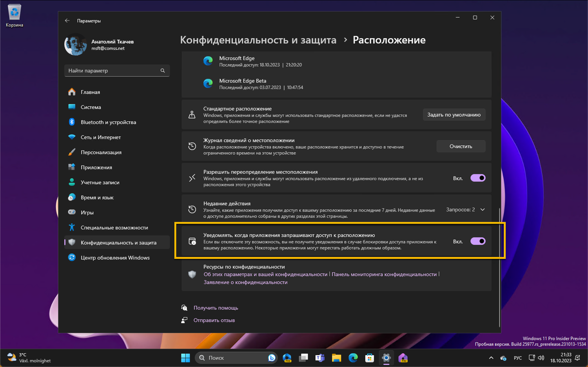This screenshot has height=367, width=588.
Task: Click the Отправить отзыв link
Action: [x=214, y=320]
